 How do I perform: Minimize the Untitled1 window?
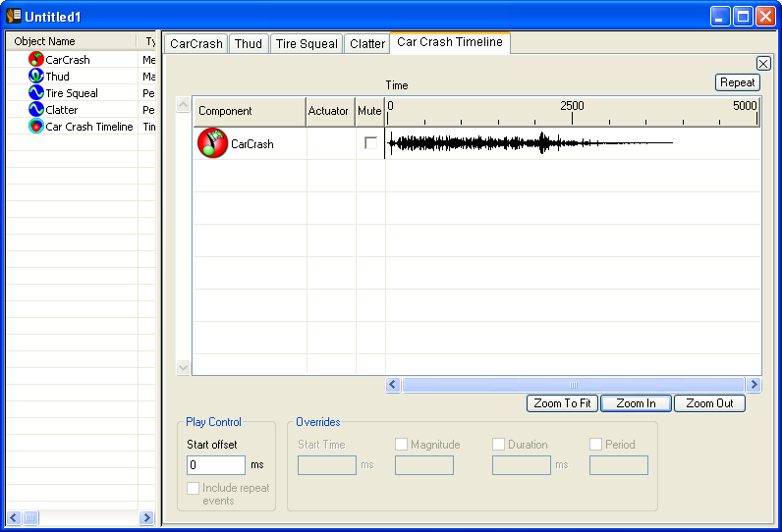[x=720, y=17]
